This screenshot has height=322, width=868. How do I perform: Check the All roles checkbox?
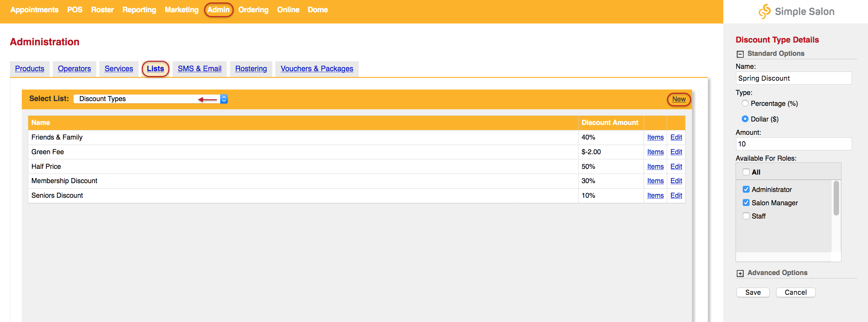tap(746, 172)
